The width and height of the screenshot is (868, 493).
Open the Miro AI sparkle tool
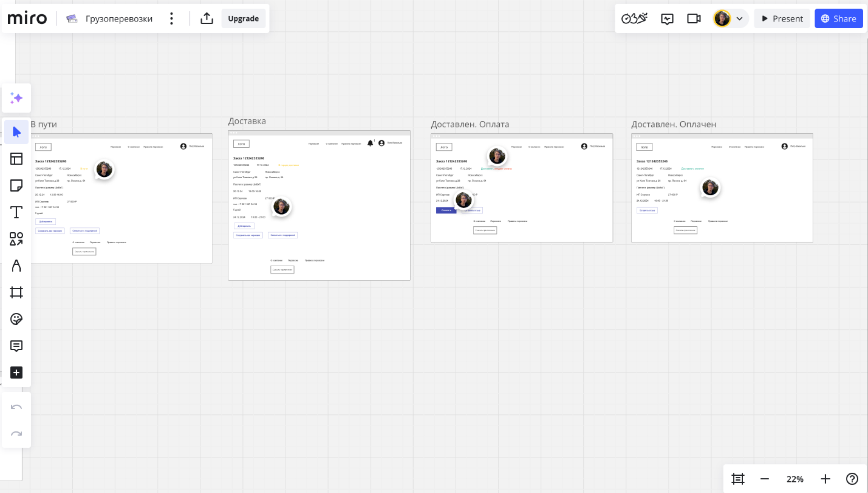click(x=16, y=98)
